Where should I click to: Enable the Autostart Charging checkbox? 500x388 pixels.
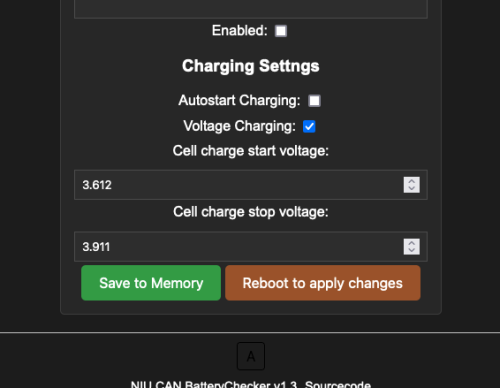pyautogui.click(x=314, y=101)
